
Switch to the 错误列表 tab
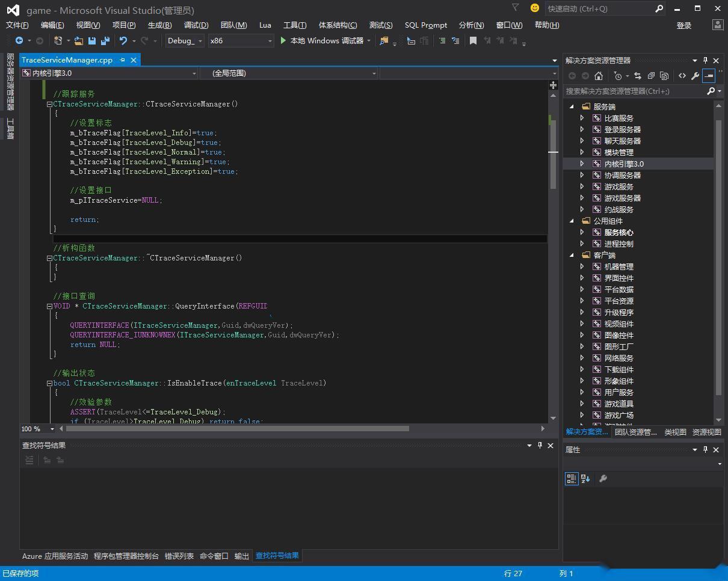point(179,556)
